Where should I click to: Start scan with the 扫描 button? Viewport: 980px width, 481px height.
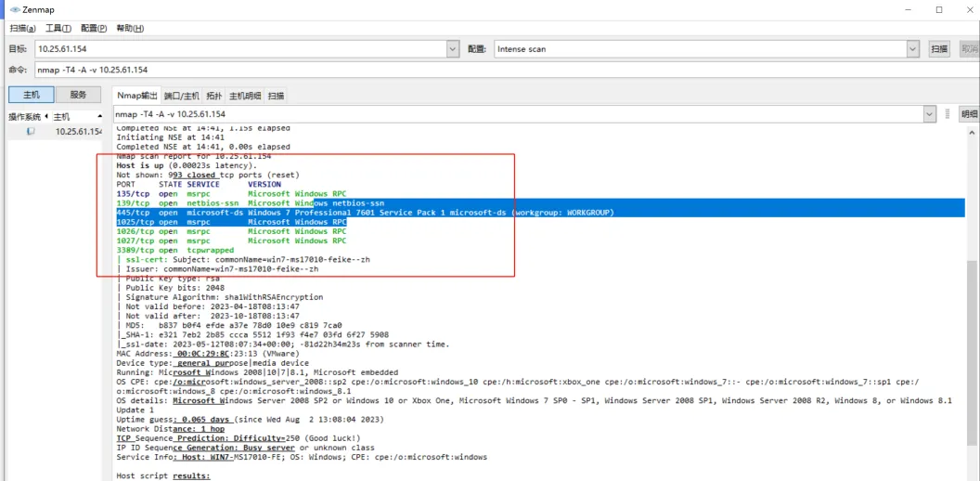coord(939,49)
